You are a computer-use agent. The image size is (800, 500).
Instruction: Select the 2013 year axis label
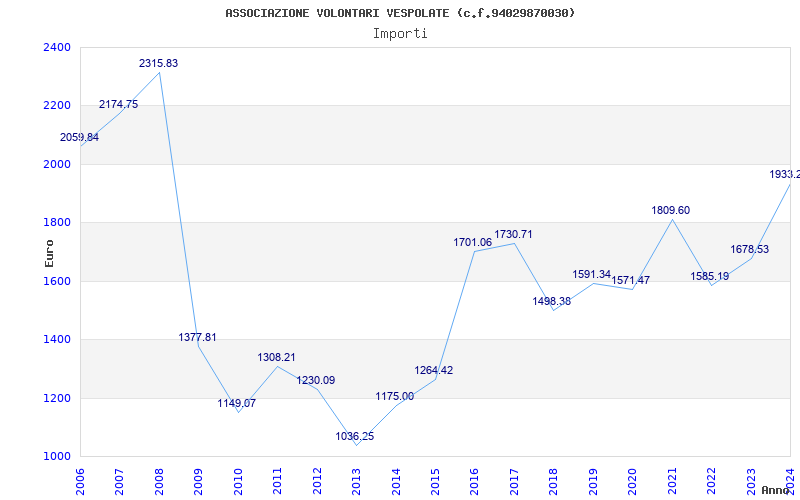357,482
